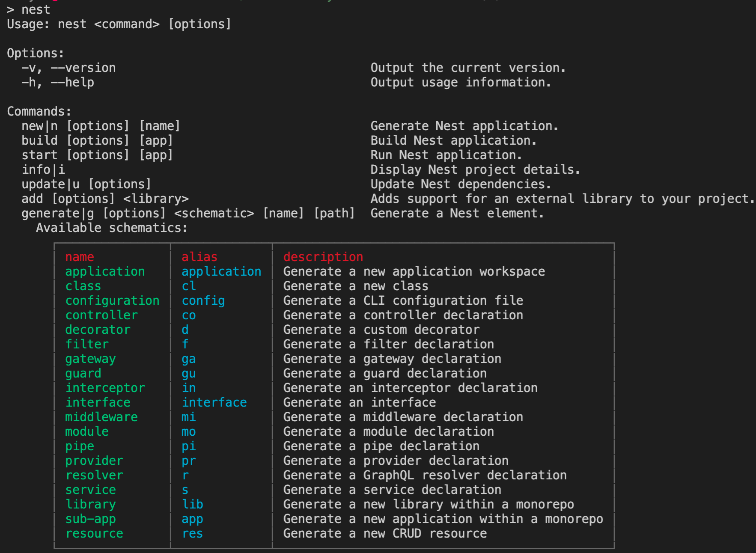The width and height of the screenshot is (756, 553).
Task: Click 'interface' in the alias column
Action: tap(214, 403)
